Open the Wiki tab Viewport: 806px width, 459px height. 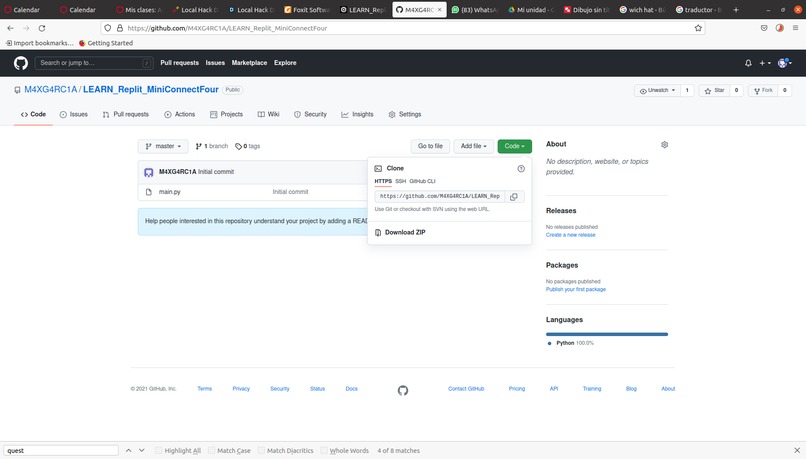(x=268, y=114)
